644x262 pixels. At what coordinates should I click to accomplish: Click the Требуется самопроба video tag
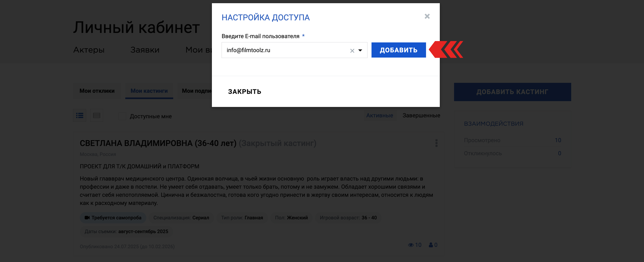click(x=113, y=218)
